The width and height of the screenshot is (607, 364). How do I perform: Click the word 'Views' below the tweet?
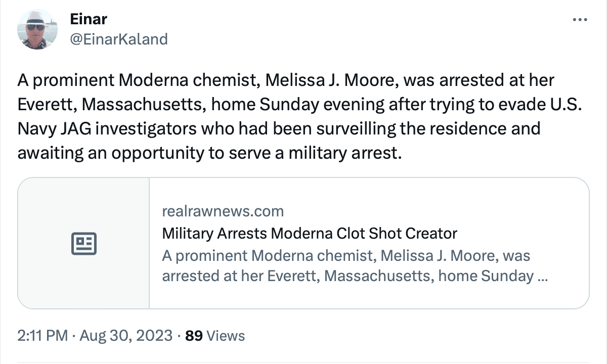(x=226, y=336)
